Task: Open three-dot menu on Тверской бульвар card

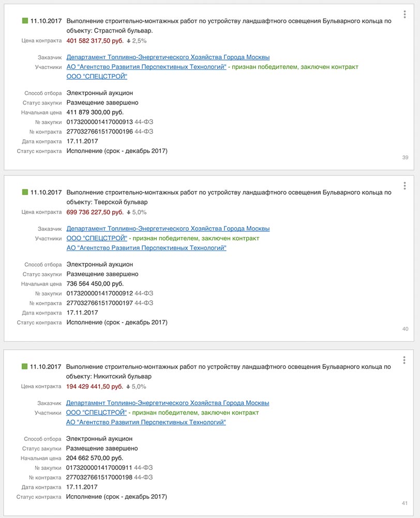Action: point(404,186)
